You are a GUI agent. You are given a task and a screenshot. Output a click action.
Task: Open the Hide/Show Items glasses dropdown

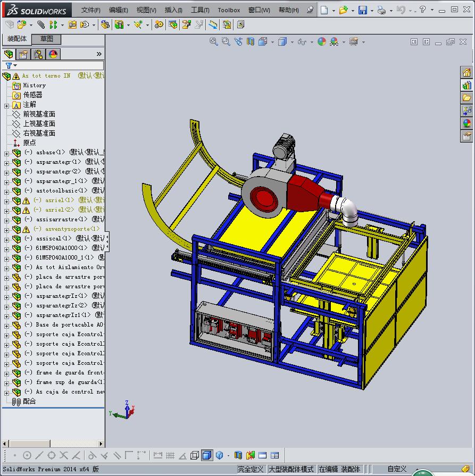[x=312, y=42]
